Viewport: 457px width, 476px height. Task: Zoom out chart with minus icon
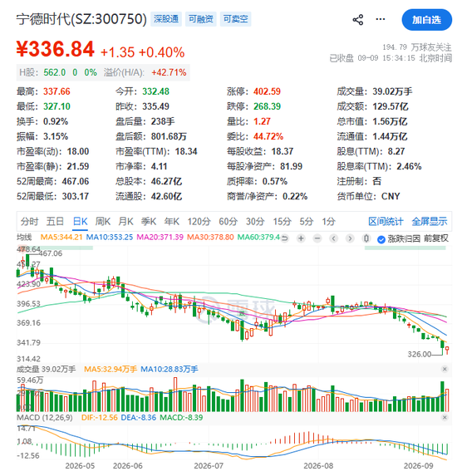pos(317,238)
